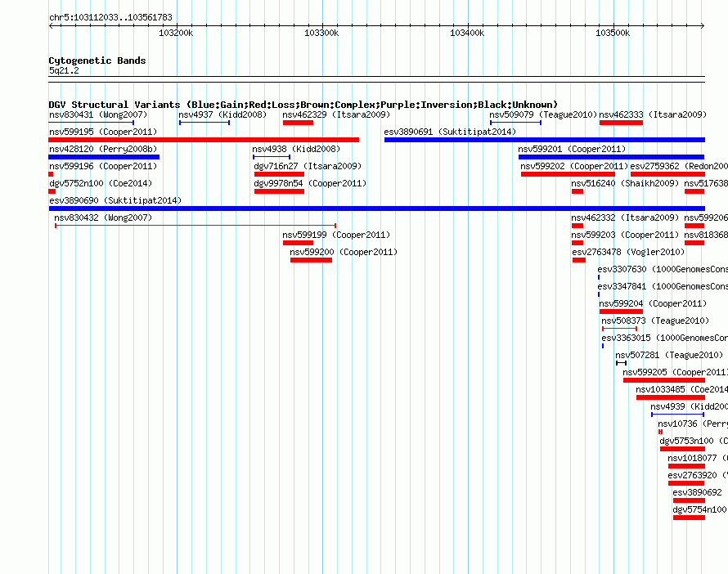Select dgv5752n100 (Coe2014) label

pyautogui.click(x=101, y=183)
